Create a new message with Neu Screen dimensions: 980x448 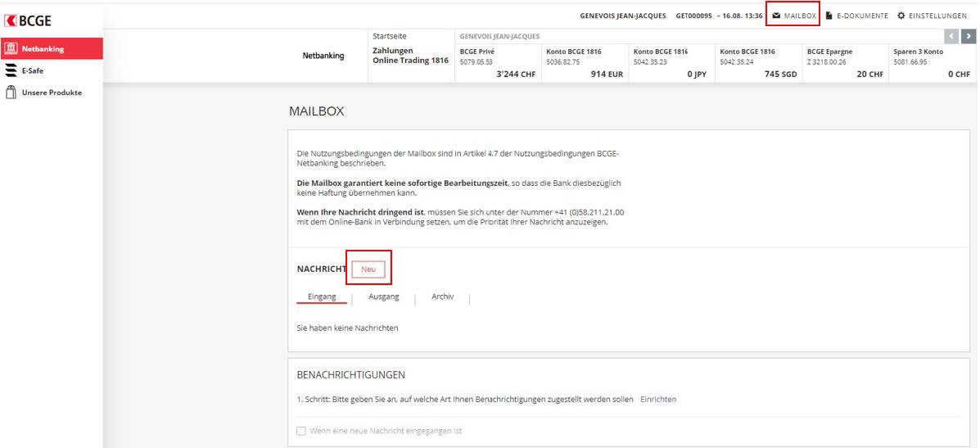coord(368,269)
